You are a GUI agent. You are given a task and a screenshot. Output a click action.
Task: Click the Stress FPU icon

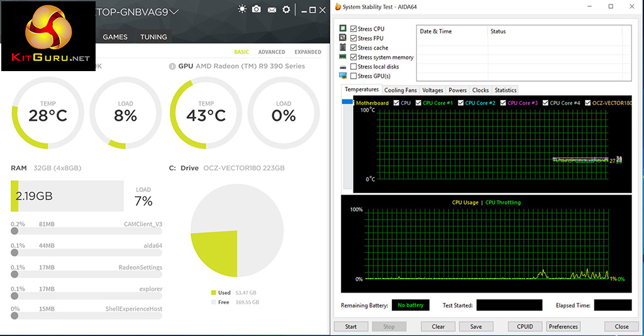pos(343,38)
